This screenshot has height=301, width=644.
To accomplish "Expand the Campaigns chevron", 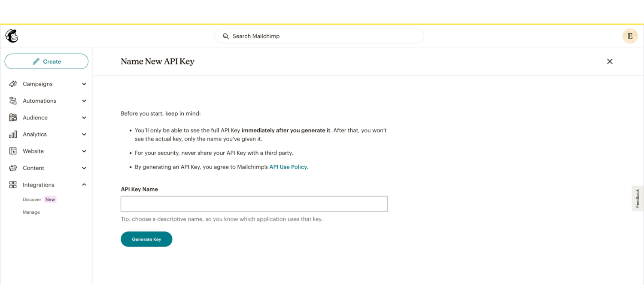I will tap(84, 84).
